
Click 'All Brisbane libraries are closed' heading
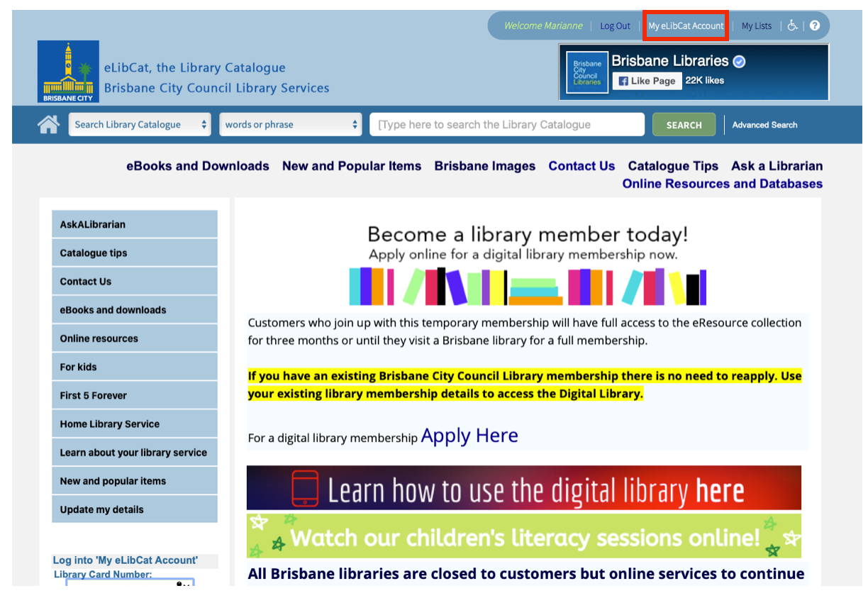coord(526,574)
